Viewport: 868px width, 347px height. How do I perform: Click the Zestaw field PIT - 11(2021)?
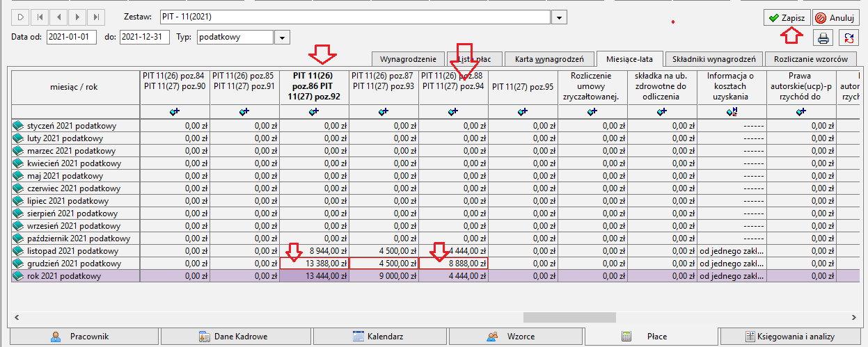(x=354, y=17)
